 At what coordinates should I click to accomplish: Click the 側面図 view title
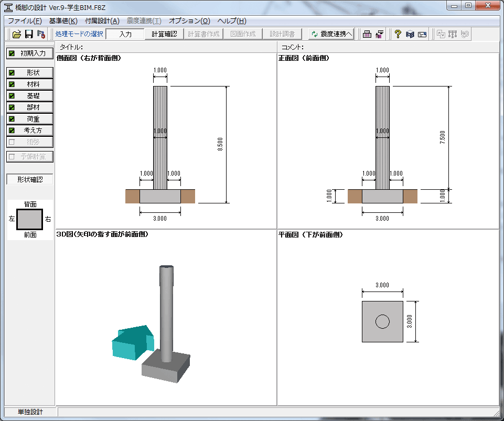coord(89,58)
